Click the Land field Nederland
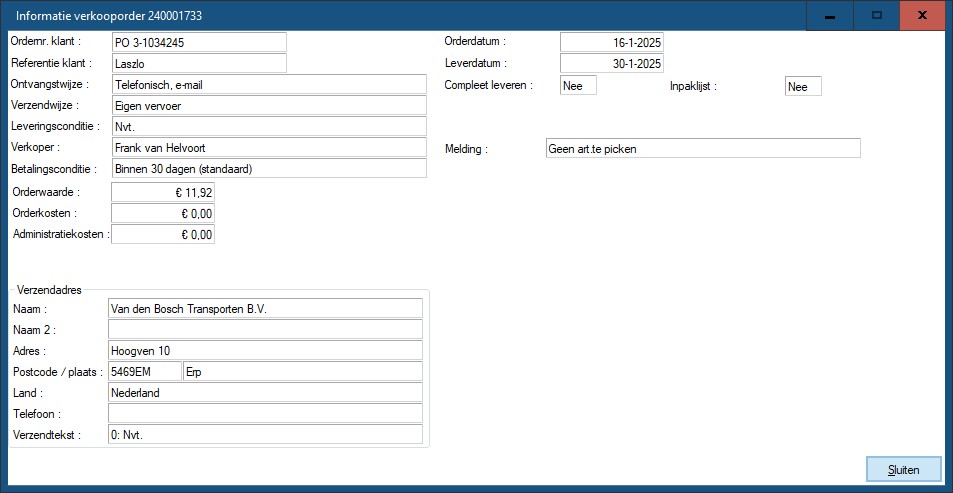The width and height of the screenshot is (953, 493). 265,392
